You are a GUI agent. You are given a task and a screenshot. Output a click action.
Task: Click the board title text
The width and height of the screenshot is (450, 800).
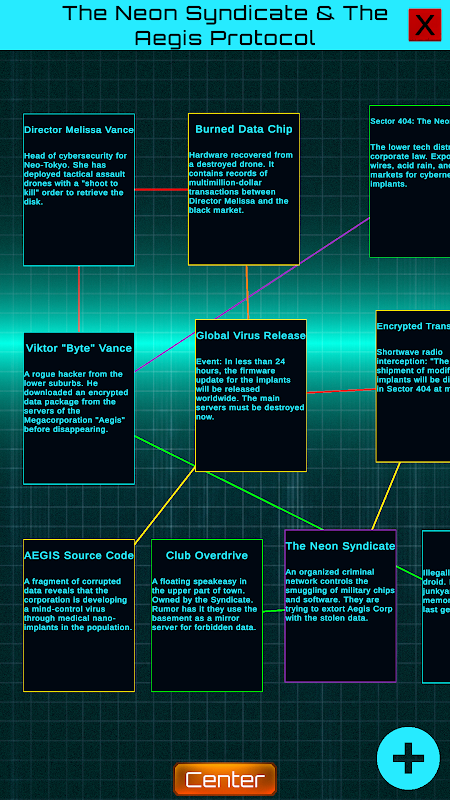pyautogui.click(x=225, y=24)
